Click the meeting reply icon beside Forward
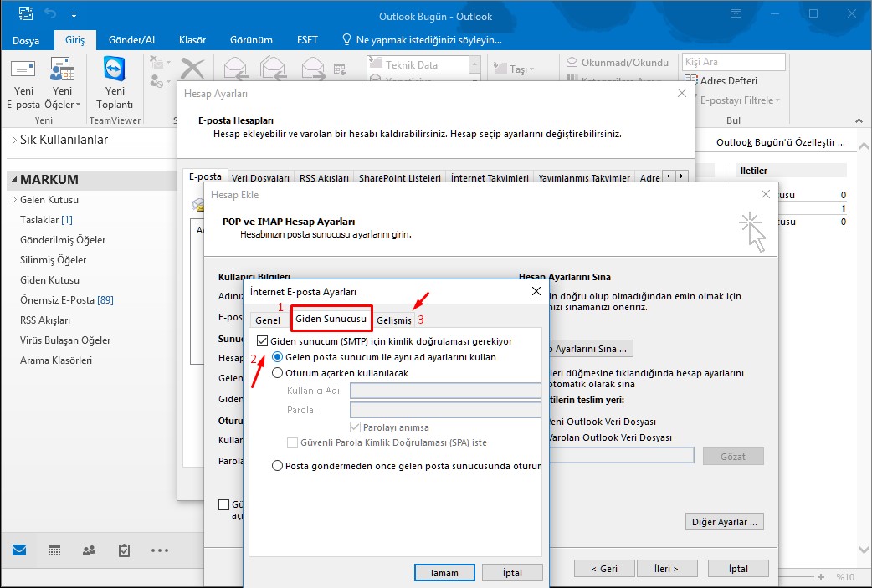Image resolution: width=872 pixels, height=588 pixels. (340, 69)
